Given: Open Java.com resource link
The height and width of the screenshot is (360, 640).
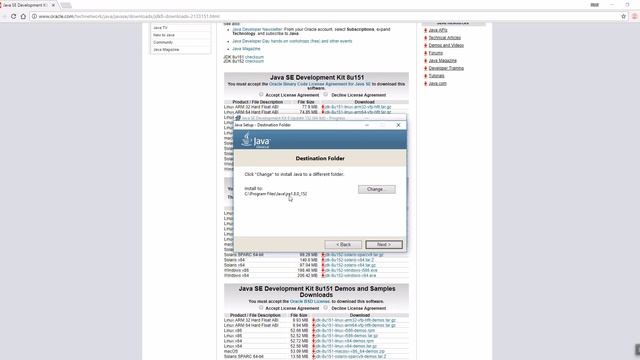Looking at the screenshot, I should click(x=437, y=83).
